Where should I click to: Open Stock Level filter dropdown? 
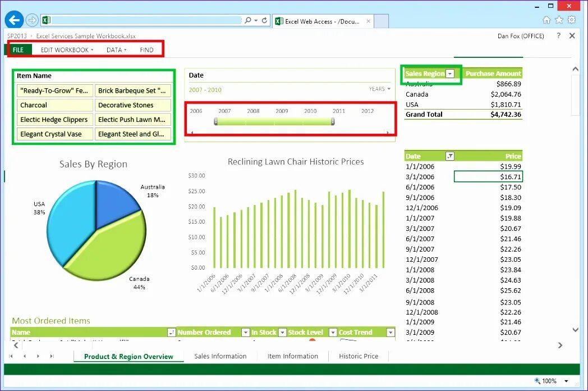[333, 333]
